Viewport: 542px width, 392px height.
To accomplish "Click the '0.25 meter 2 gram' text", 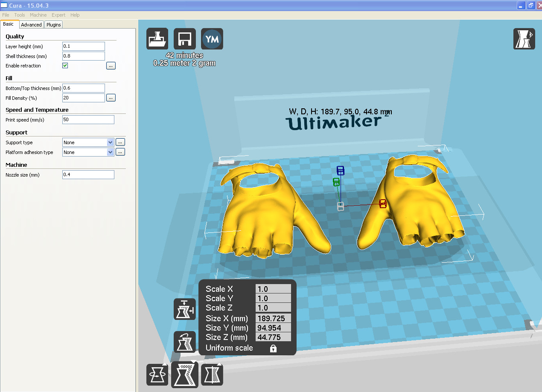I will click(184, 63).
